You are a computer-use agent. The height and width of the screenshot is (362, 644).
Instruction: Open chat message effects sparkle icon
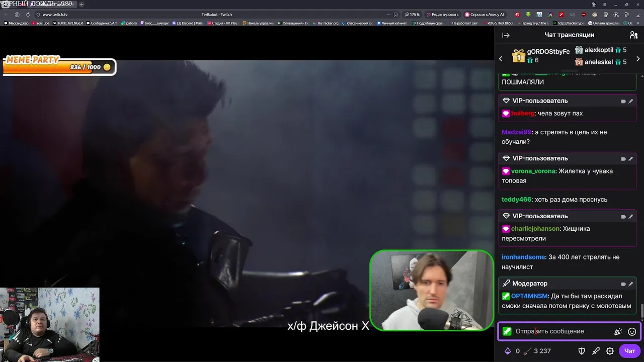[618, 331]
